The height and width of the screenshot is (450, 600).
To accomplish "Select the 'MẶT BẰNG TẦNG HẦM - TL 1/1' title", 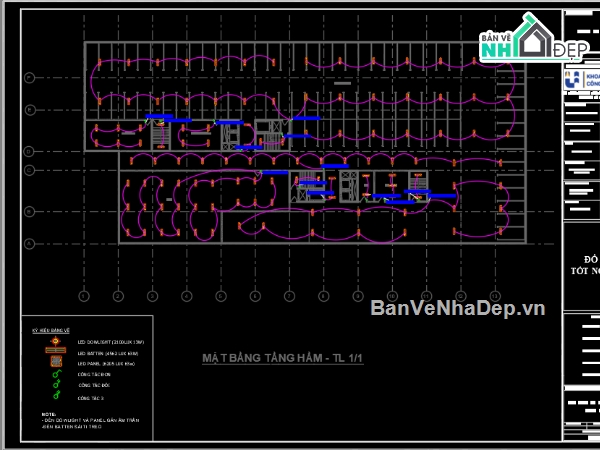I will 282,358.
